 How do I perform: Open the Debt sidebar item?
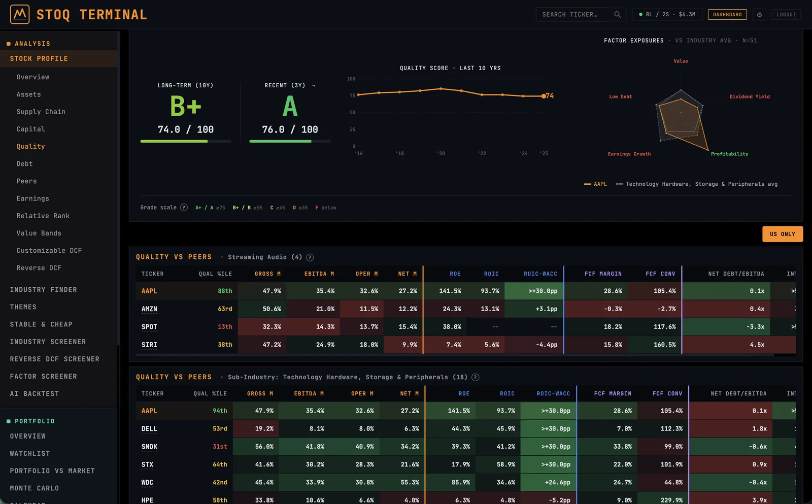[x=25, y=163]
